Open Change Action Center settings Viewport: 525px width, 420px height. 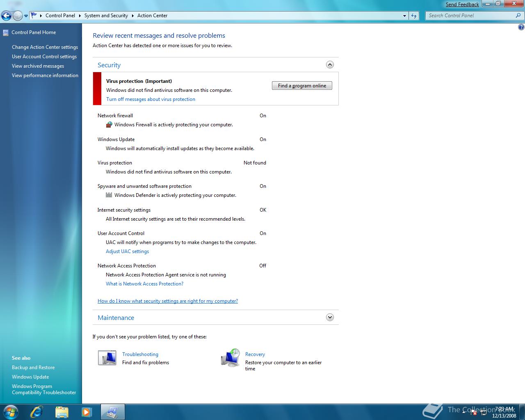[45, 47]
